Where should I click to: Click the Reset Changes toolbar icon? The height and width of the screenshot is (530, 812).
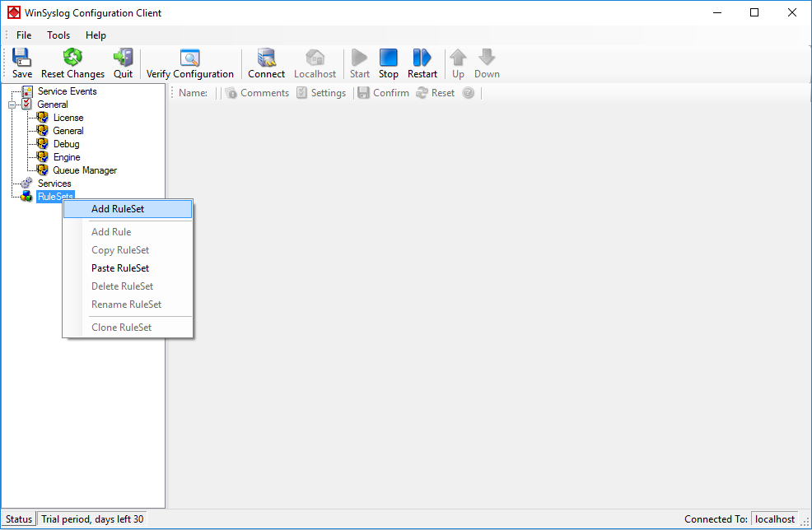pyautogui.click(x=72, y=58)
